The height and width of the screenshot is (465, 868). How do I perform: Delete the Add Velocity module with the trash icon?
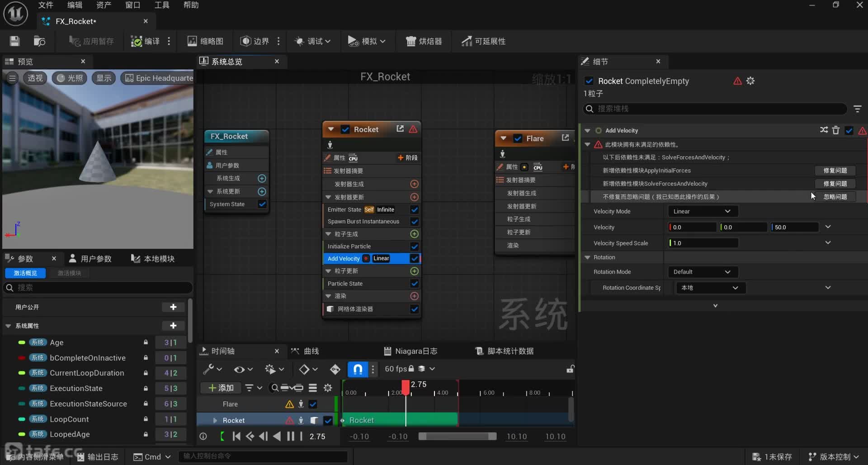pos(835,130)
